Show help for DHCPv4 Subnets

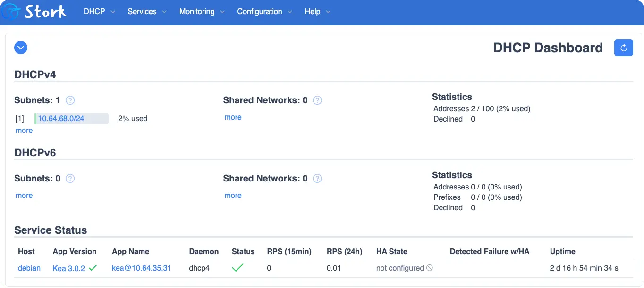point(70,100)
